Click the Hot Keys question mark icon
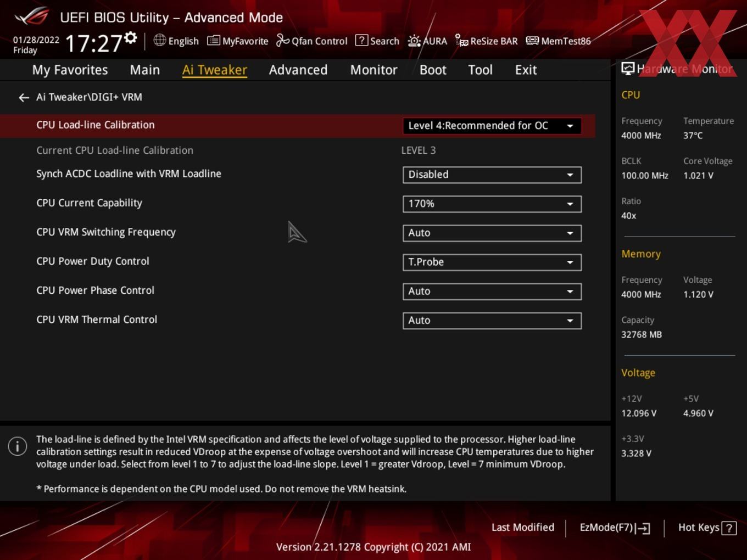Viewport: 747px width, 560px height. click(729, 528)
